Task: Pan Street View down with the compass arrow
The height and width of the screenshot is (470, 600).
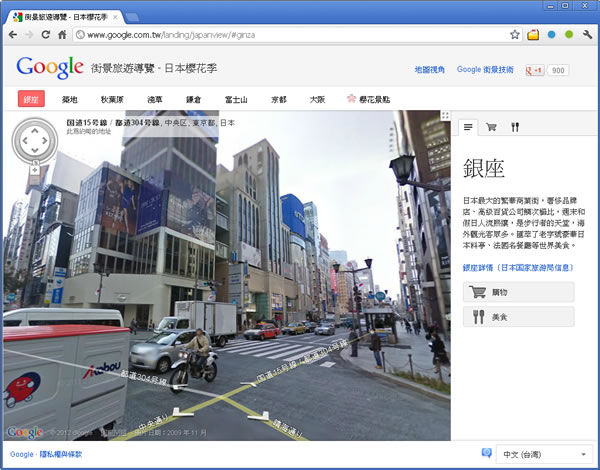Action: coord(35,150)
